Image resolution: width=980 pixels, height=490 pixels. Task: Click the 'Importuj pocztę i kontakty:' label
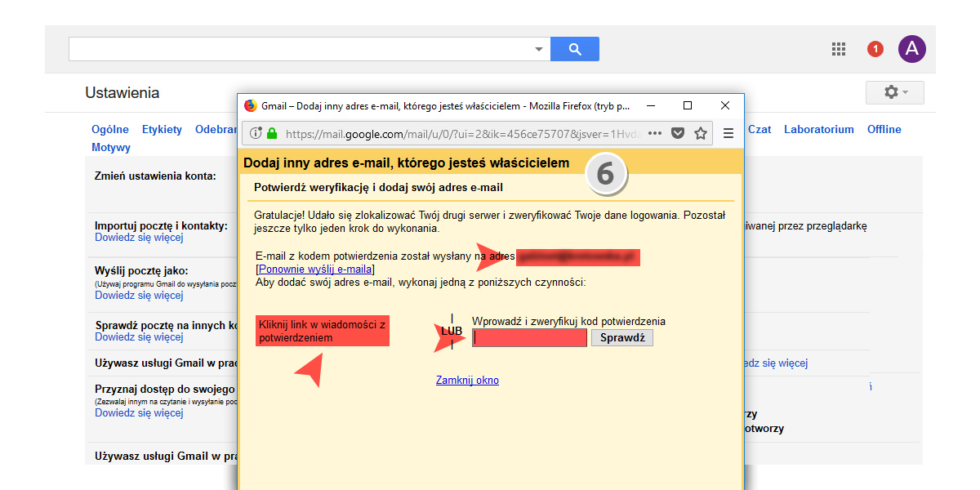pyautogui.click(x=161, y=225)
